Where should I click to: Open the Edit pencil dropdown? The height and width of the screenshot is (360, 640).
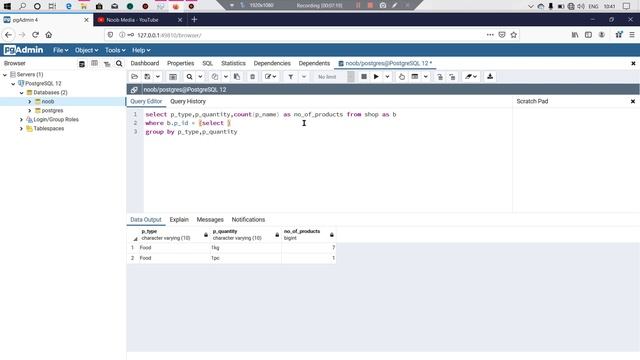pos(270,77)
